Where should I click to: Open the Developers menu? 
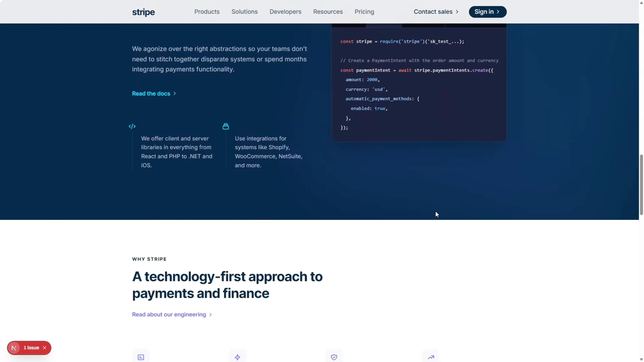click(285, 12)
